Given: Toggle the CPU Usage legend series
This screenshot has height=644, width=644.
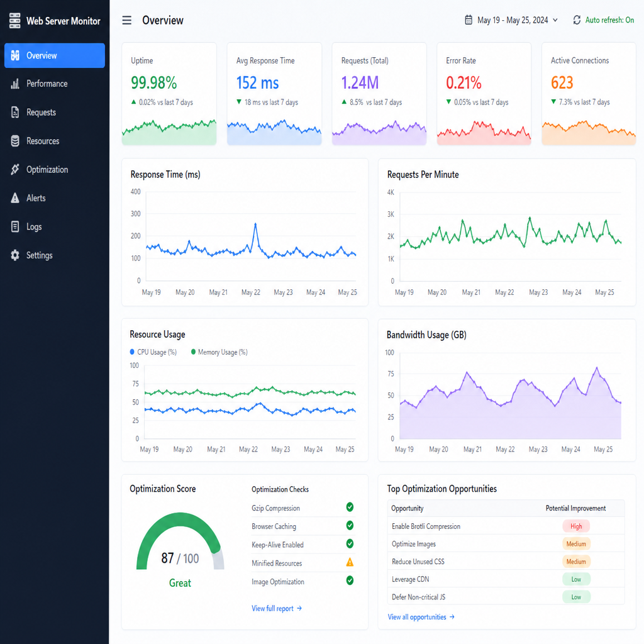Looking at the screenshot, I should 153,352.
